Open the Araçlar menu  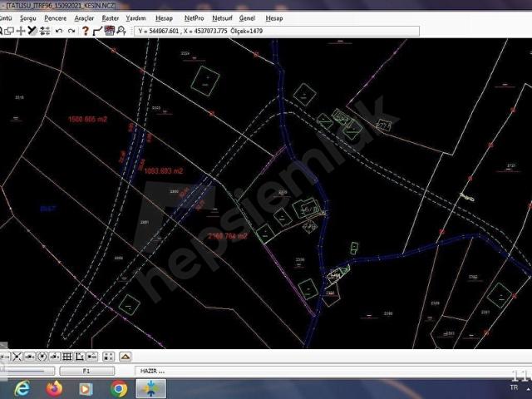click(84, 18)
